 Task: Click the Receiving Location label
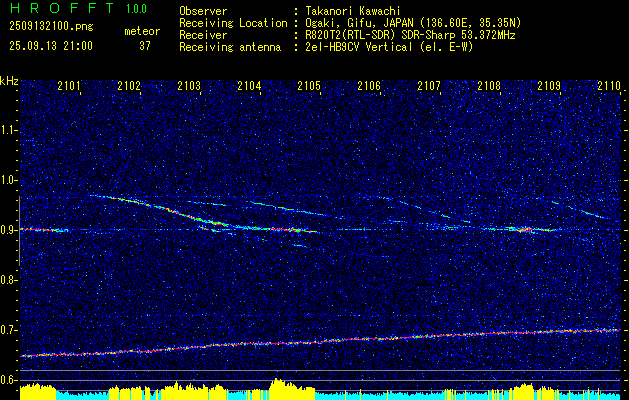click(x=233, y=23)
